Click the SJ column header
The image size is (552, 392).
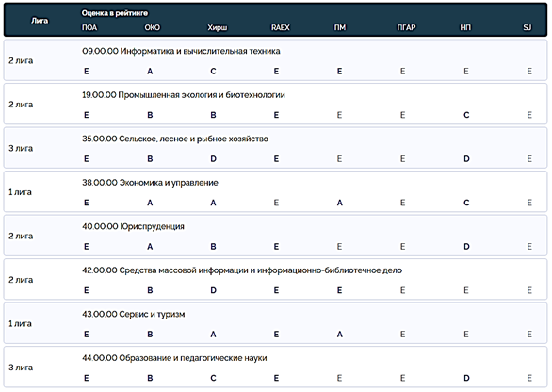point(527,27)
